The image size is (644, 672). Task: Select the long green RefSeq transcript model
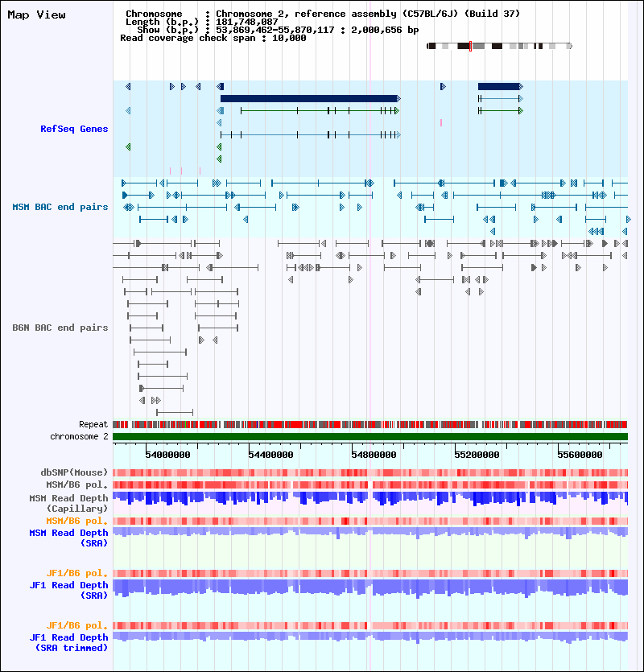pos(320,111)
